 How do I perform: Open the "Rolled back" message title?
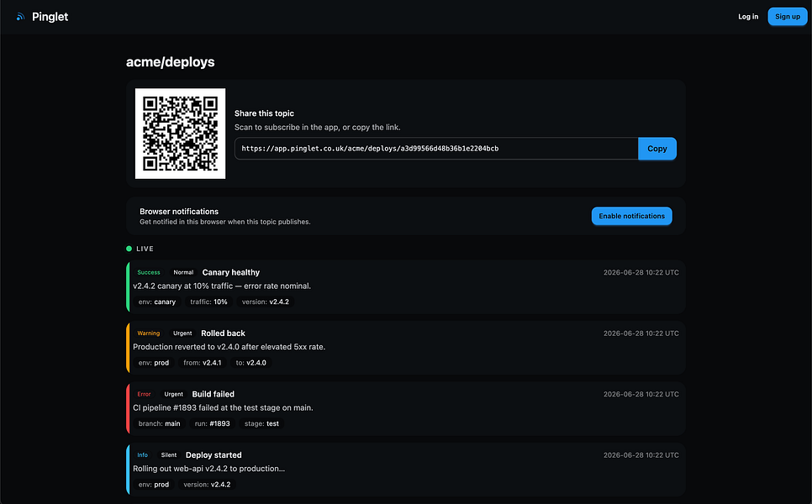(x=224, y=333)
